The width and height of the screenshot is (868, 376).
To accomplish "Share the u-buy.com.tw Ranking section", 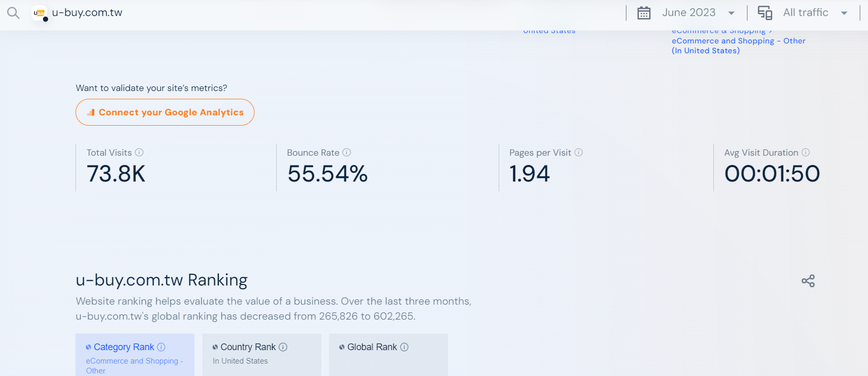I will pyautogui.click(x=808, y=281).
